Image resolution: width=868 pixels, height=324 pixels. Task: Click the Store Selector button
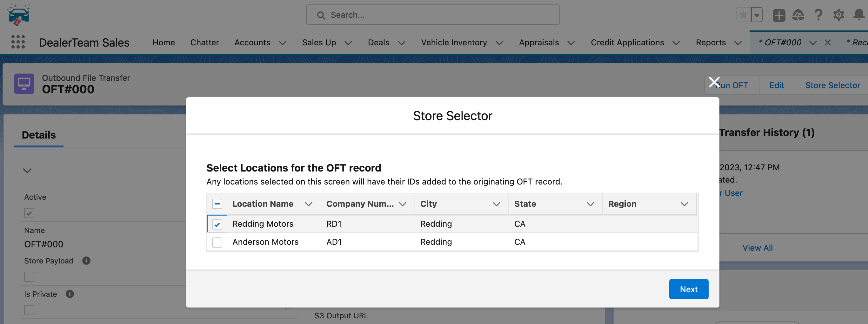tap(832, 85)
